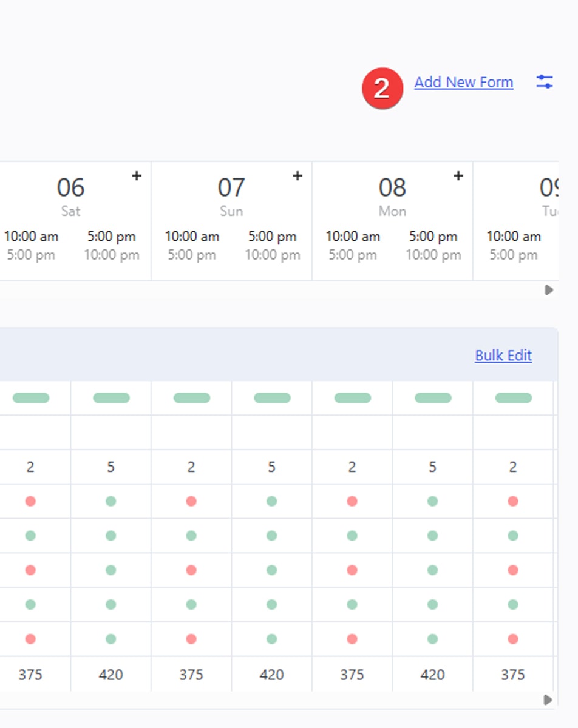Open the filter sliders settings icon
This screenshot has width=578, height=728.
pyautogui.click(x=545, y=82)
